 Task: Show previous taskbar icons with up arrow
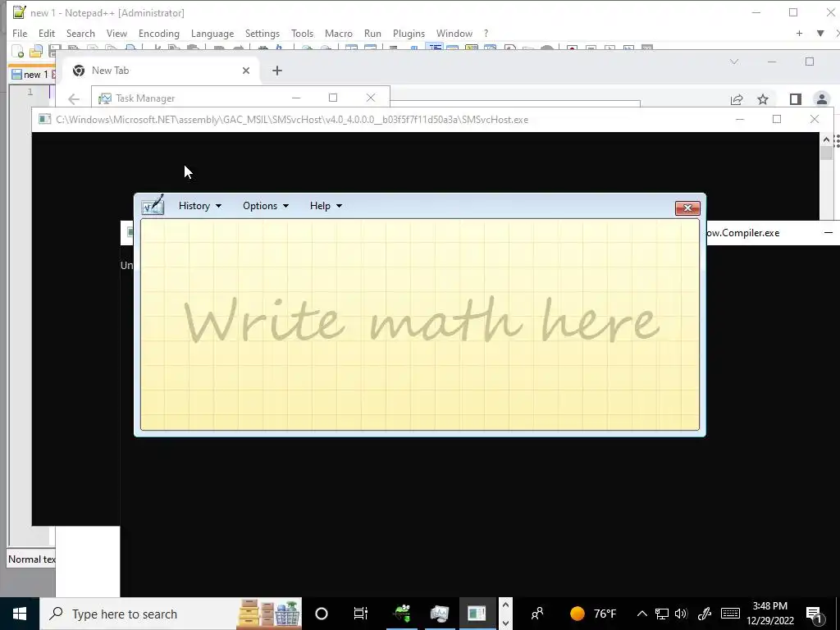click(x=505, y=605)
